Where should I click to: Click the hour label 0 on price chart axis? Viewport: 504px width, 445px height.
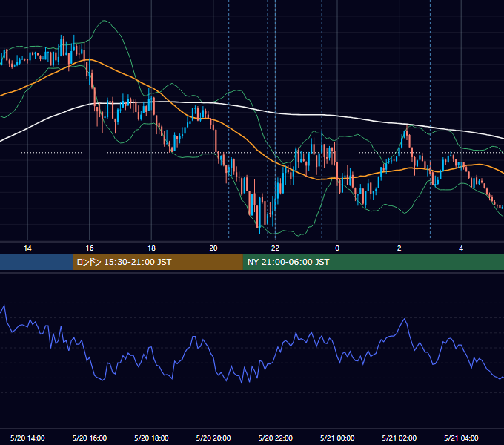337,248
